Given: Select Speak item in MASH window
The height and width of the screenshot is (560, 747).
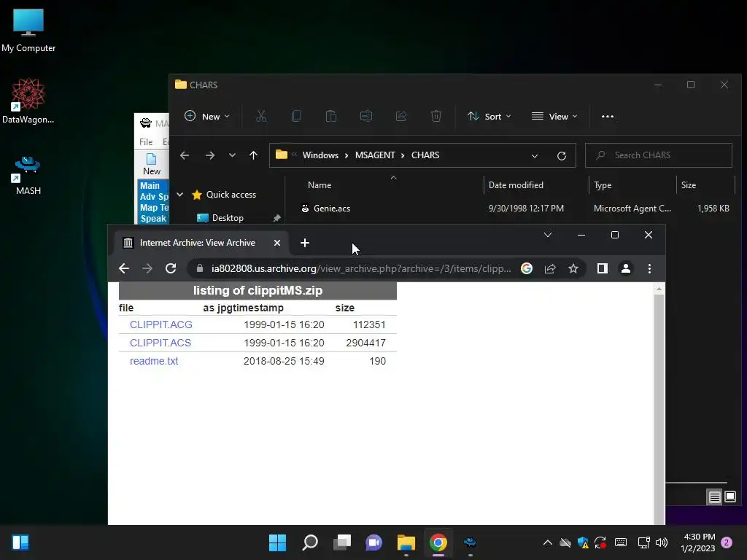Looking at the screenshot, I should (153, 219).
